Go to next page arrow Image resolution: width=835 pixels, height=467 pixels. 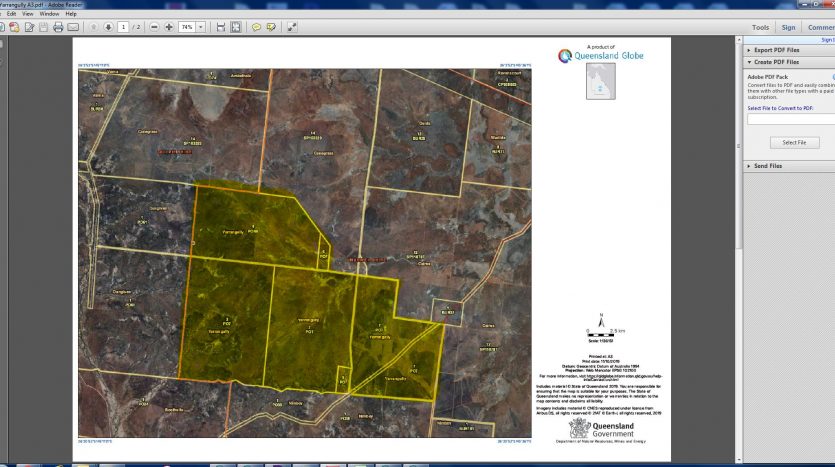(x=108, y=27)
